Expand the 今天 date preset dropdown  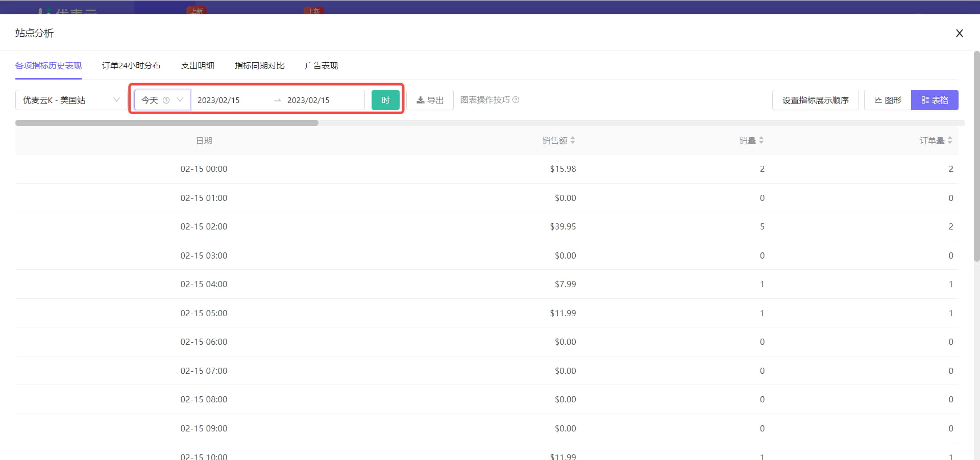click(x=162, y=100)
